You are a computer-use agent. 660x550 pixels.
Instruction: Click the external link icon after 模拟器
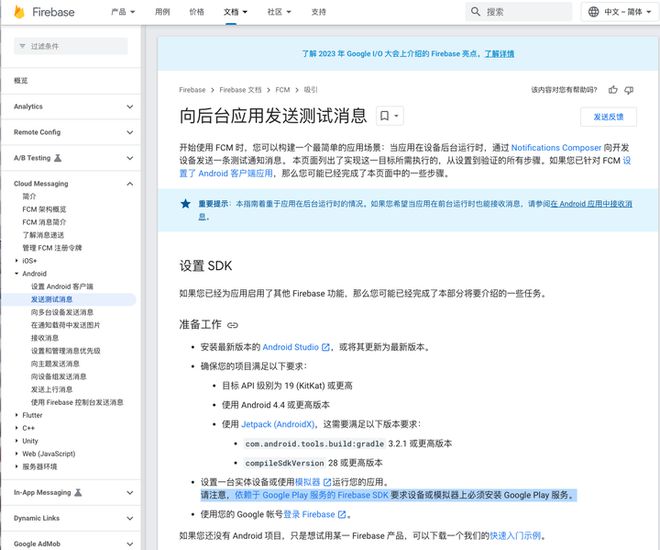(327, 482)
